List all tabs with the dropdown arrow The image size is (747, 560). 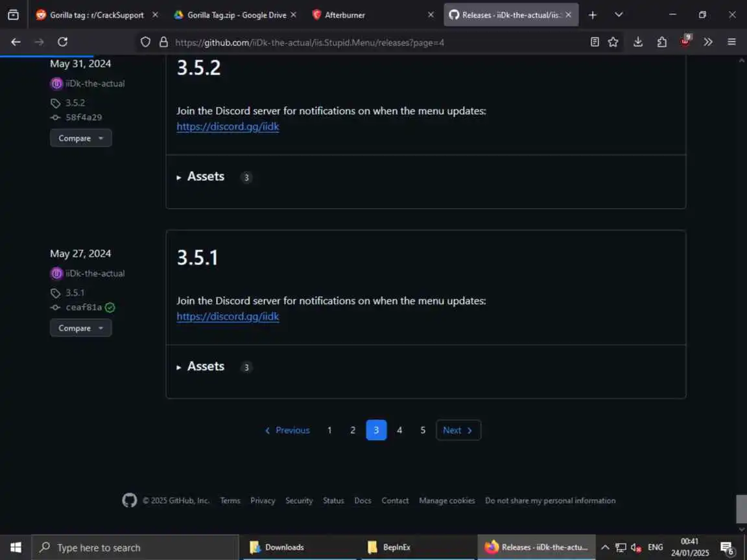[619, 15]
